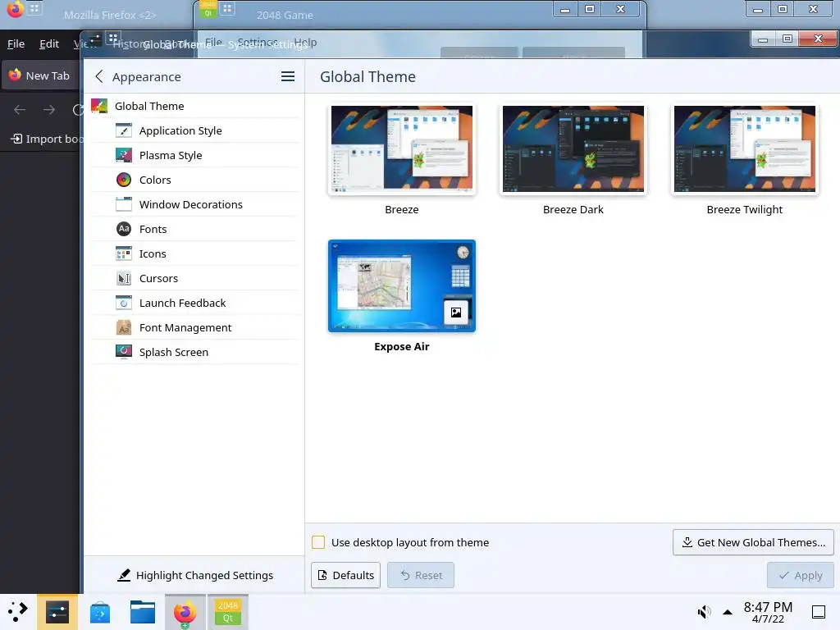Open the Fonts 'Aa' icon
840x630 pixels.
[124, 230]
